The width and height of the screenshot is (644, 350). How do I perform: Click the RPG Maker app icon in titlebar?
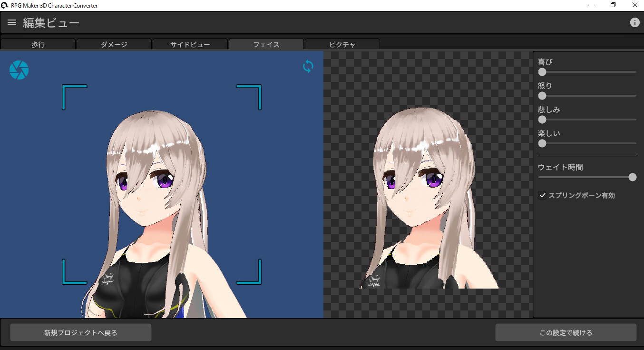pos(5,5)
